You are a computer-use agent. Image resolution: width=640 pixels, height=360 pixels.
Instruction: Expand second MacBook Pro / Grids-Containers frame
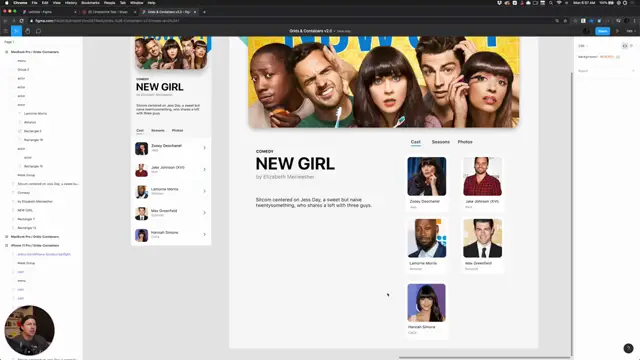[x=6, y=237]
